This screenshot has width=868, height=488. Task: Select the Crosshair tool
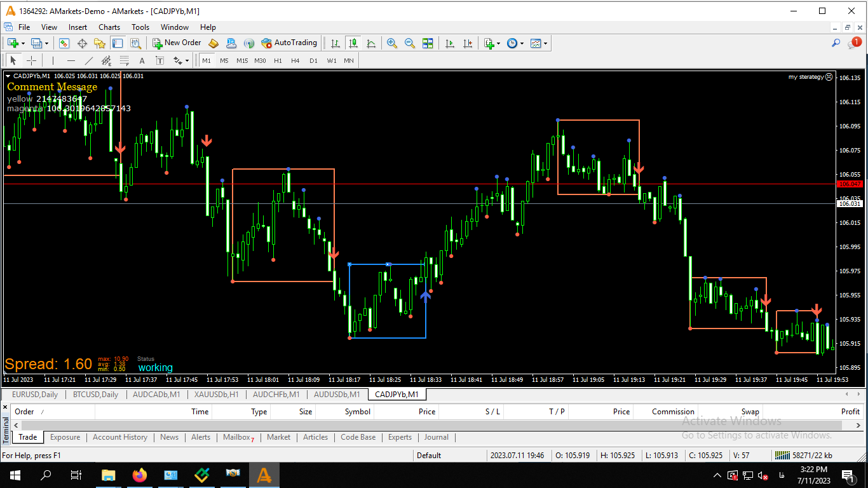click(31, 60)
